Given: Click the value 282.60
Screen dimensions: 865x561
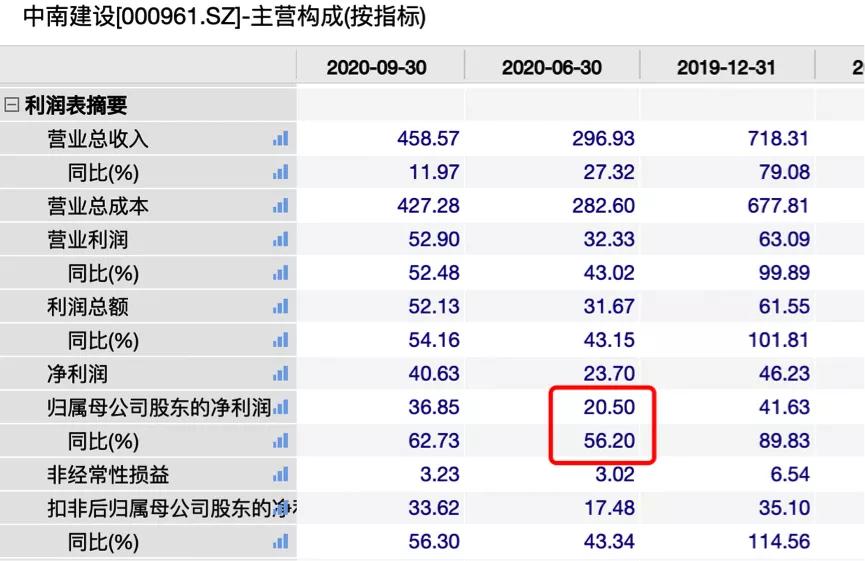Looking at the screenshot, I should click(x=603, y=206).
